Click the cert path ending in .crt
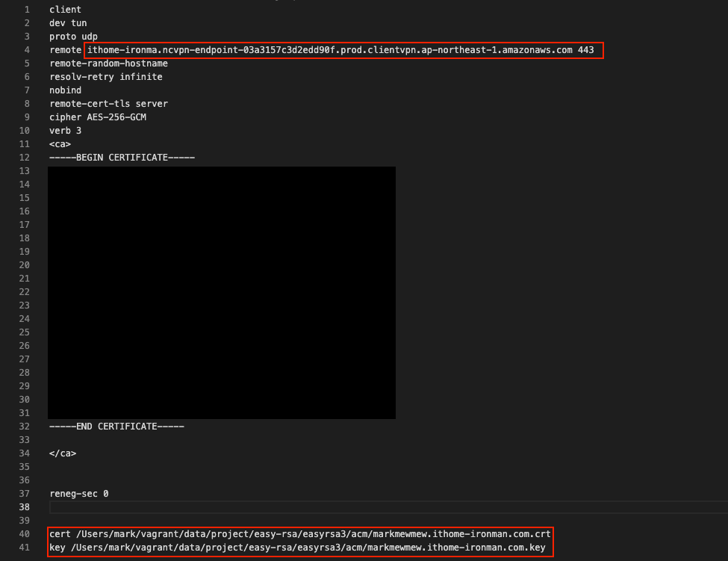Screen dimensions: 728x561 pyautogui.click(x=314, y=534)
